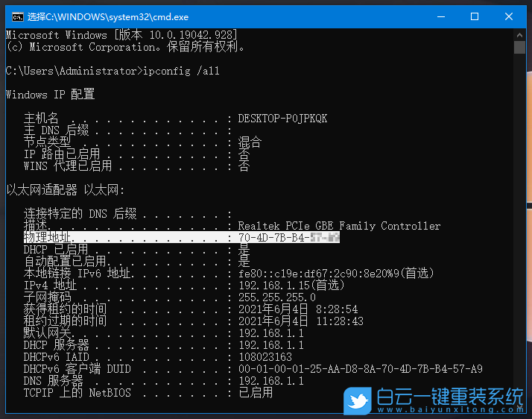Click the IP 路由已启用 label
This screenshot has height=419, width=532.
click(x=62, y=154)
